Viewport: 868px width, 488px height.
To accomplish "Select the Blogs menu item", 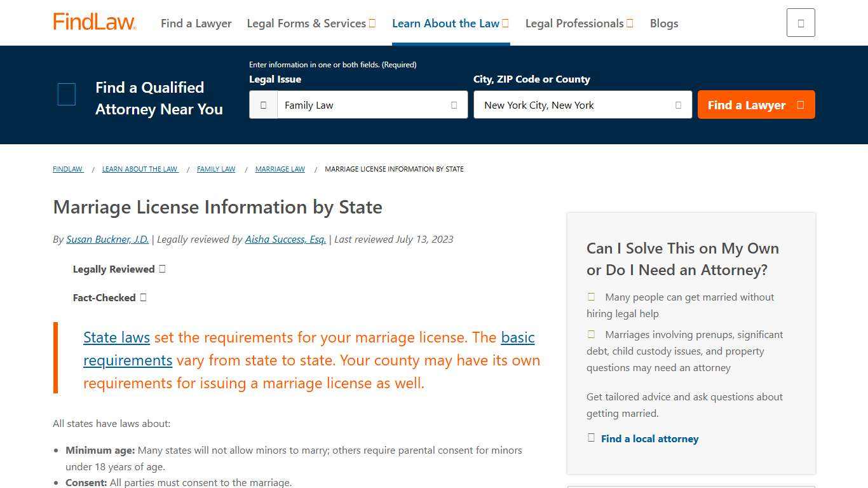I will (663, 23).
